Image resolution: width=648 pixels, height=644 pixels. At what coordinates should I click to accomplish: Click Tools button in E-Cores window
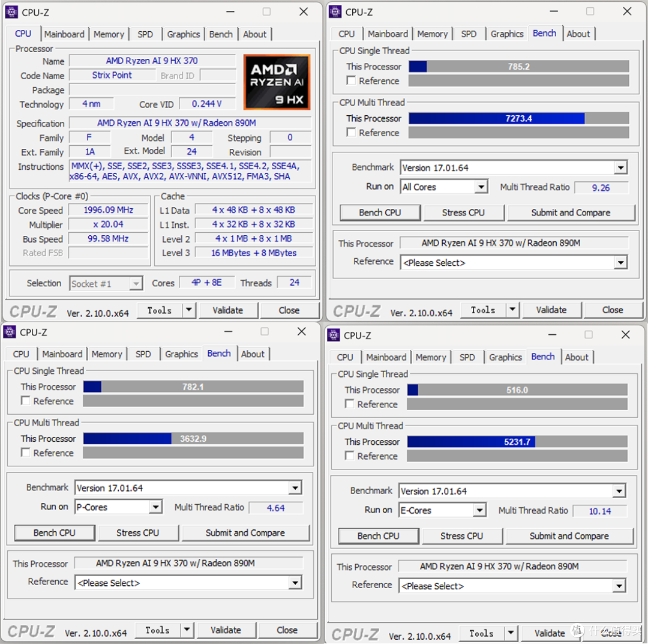(x=481, y=633)
